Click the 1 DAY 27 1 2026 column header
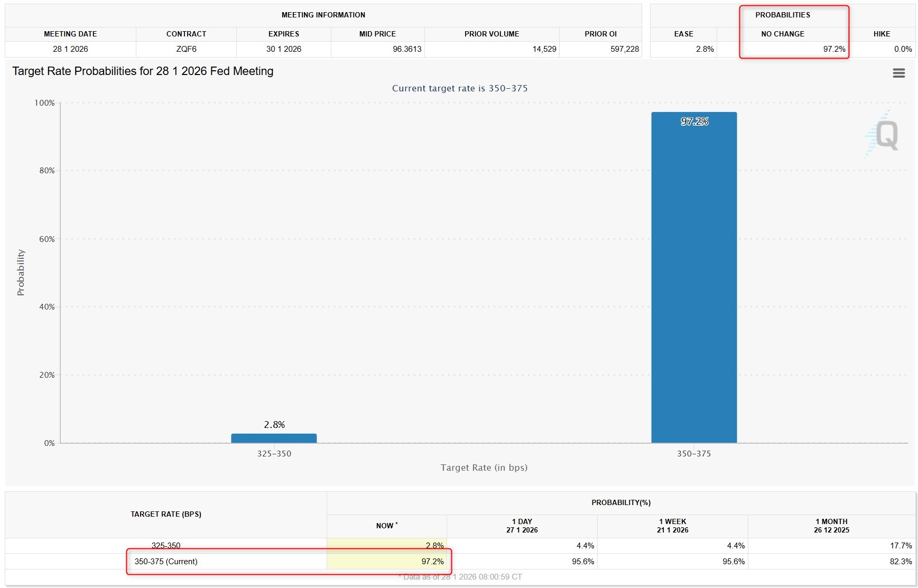This screenshot has width=918, height=588. (522, 526)
